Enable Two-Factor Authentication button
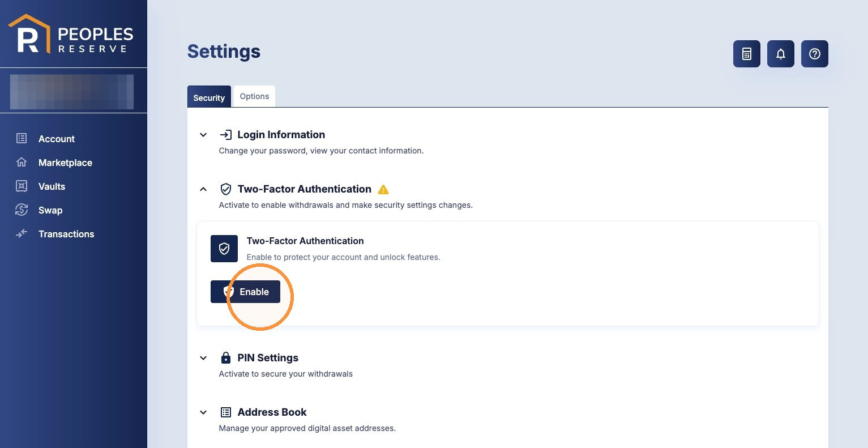Screen dimensions: 868x448 pos(245,292)
